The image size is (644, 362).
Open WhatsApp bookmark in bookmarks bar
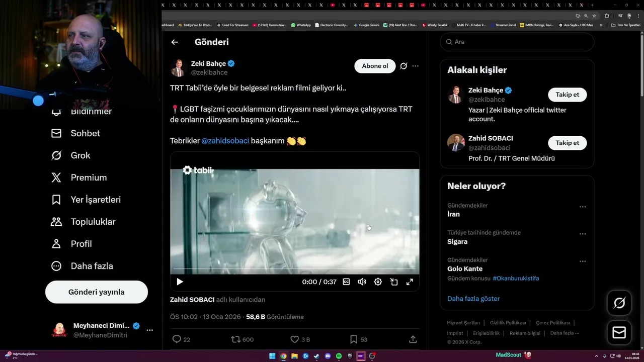coord(301,25)
